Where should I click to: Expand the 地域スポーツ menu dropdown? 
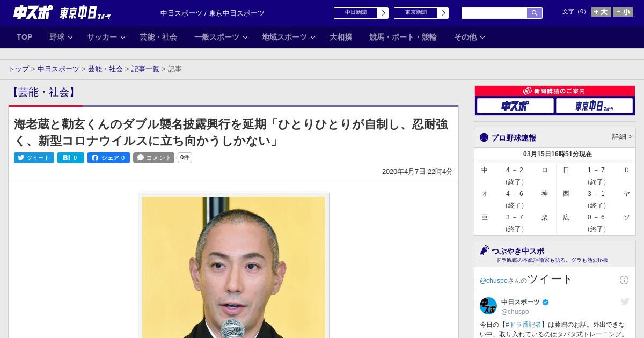[289, 37]
